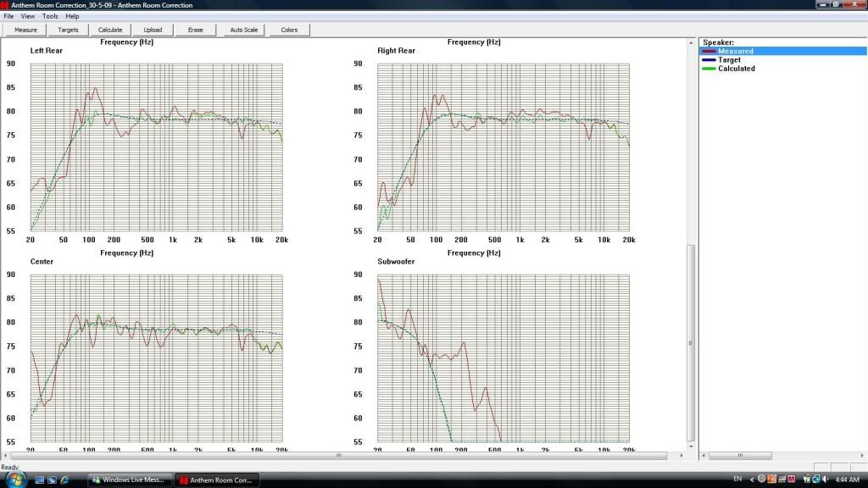Image resolution: width=868 pixels, height=488 pixels.
Task: Click the Auto Scale button
Action: coord(243,30)
